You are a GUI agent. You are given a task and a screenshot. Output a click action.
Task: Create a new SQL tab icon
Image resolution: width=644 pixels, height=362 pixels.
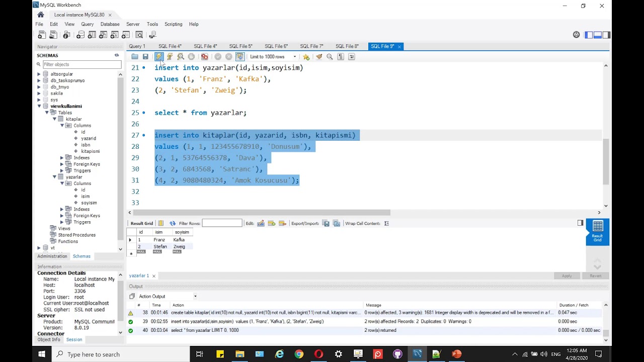click(42, 35)
